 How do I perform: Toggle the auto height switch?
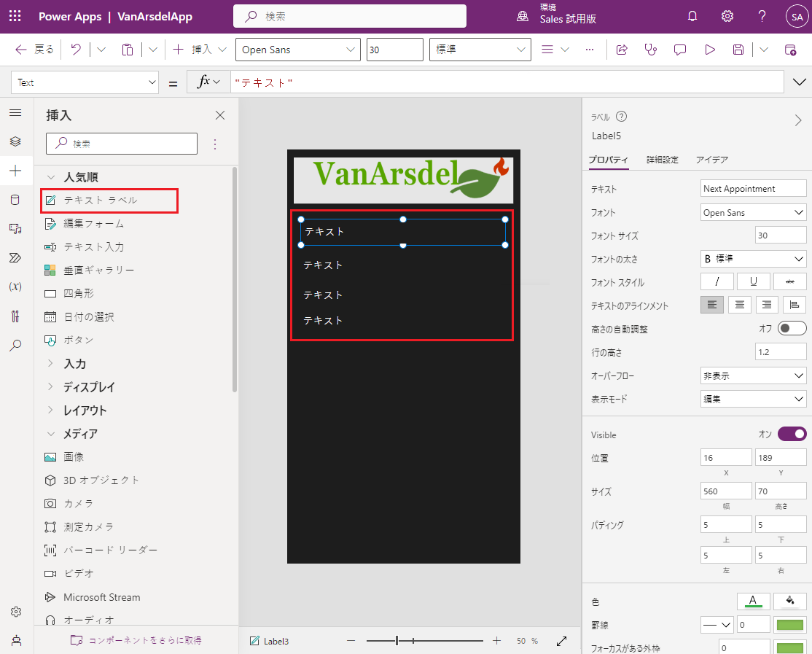click(792, 328)
